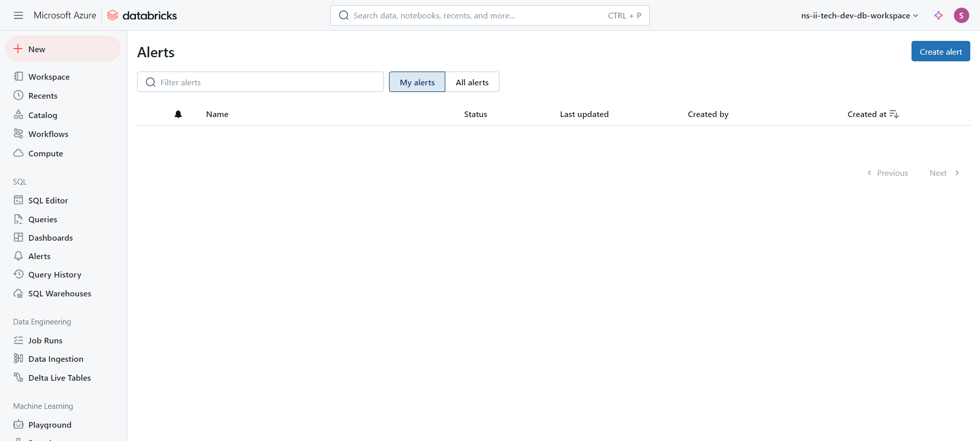Viewport: 980px width, 441px height.
Task: Open the New creation menu
Action: tap(63, 49)
